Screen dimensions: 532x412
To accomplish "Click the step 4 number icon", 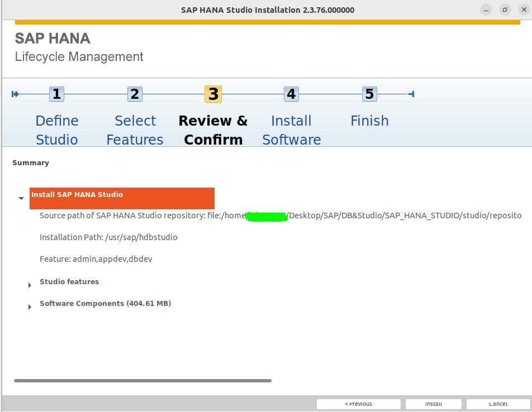I will point(292,94).
